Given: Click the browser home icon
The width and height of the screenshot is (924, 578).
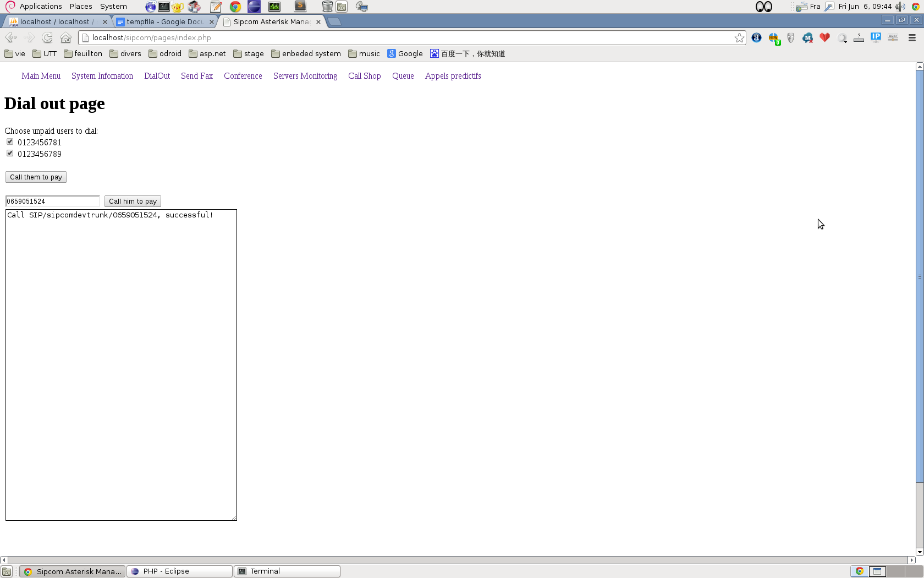Looking at the screenshot, I should point(66,37).
